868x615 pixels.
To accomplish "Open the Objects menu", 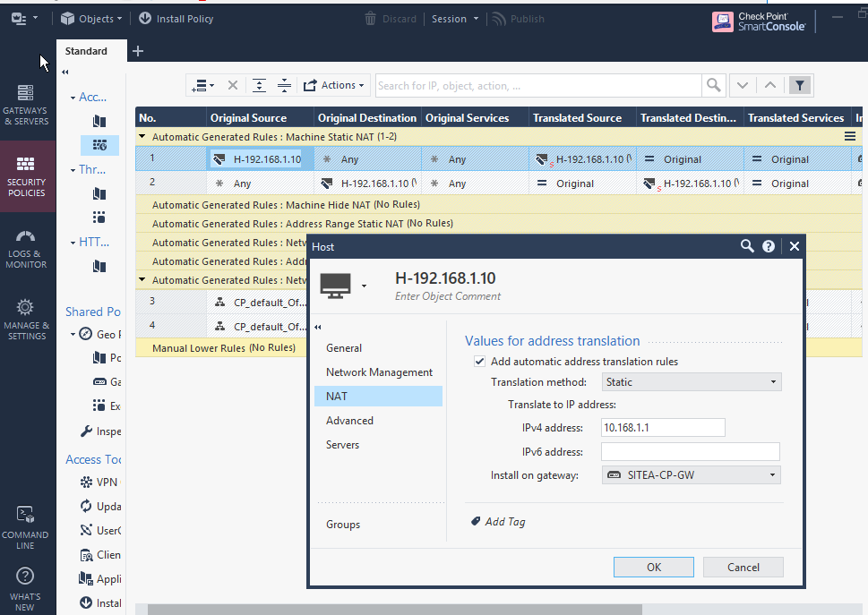I will point(91,19).
